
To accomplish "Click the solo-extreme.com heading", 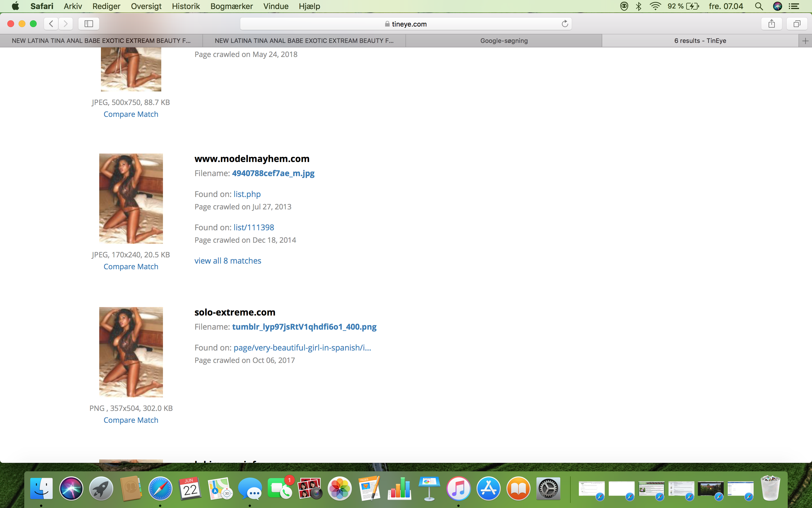I will coord(235,312).
